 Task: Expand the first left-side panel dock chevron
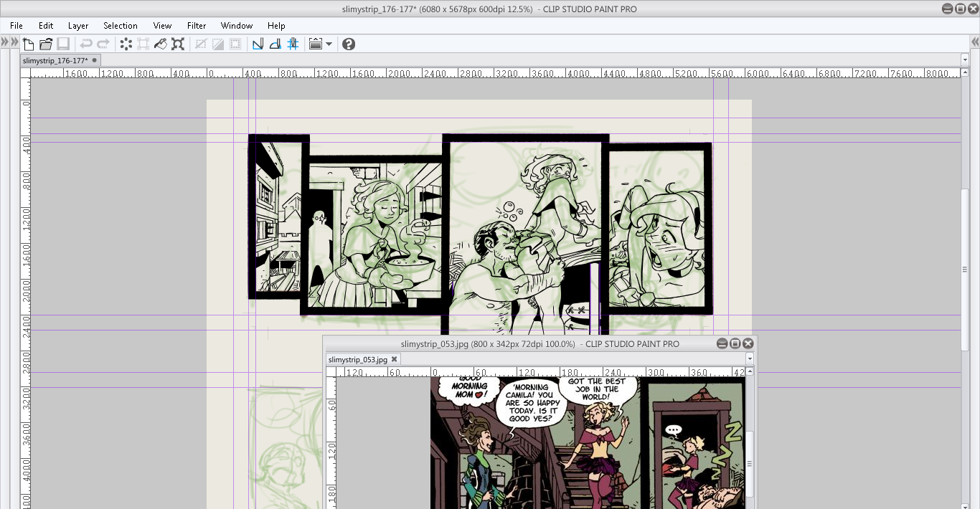click(4, 42)
